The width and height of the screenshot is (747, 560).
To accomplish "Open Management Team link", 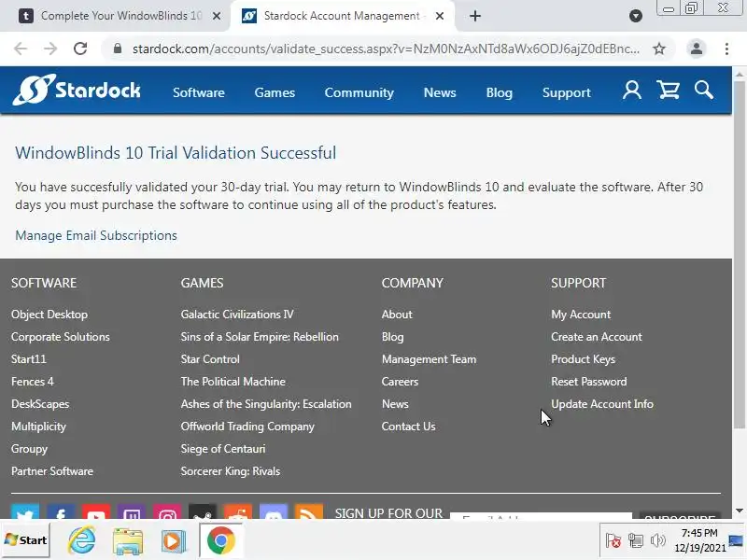I will (429, 359).
